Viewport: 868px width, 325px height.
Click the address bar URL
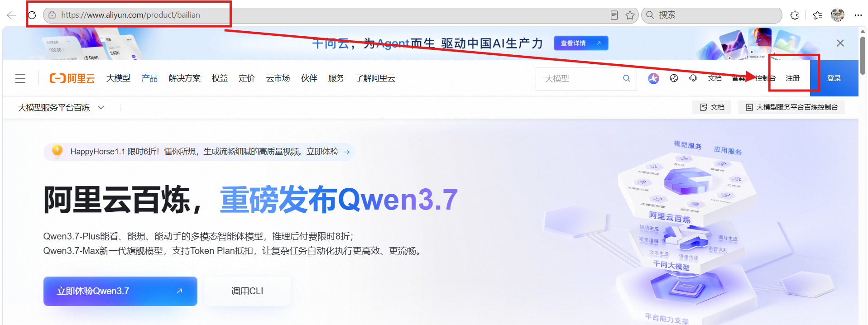point(131,15)
